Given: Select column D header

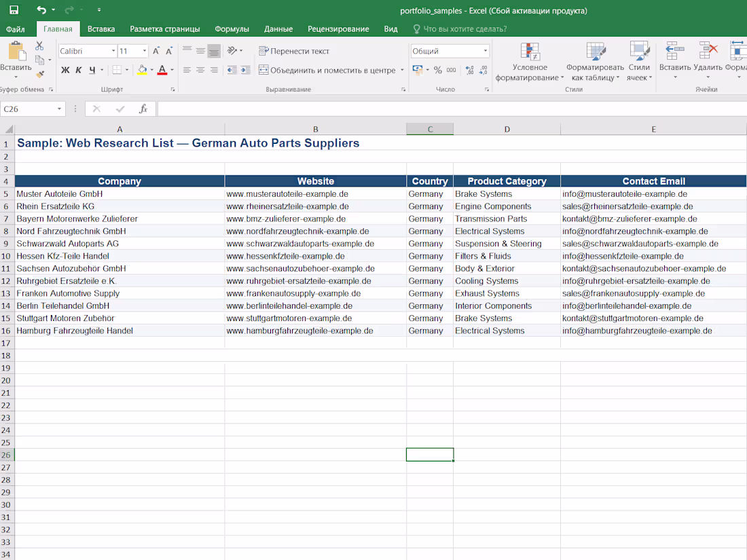Looking at the screenshot, I should (507, 129).
